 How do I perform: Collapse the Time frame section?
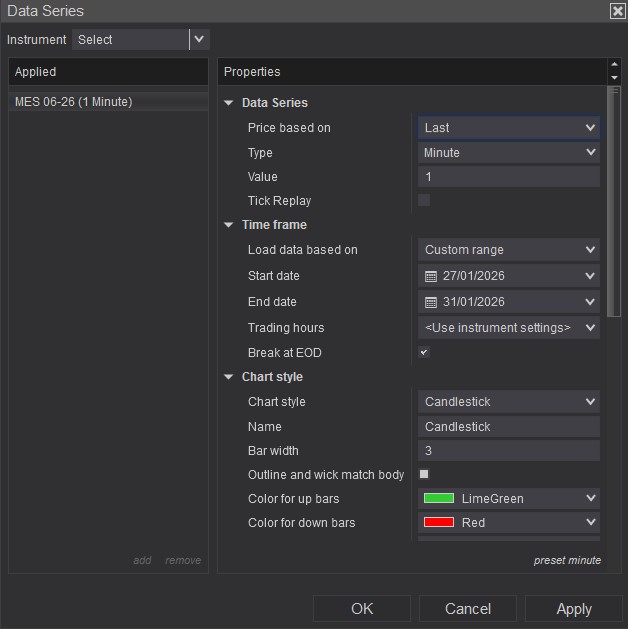[x=229, y=225]
